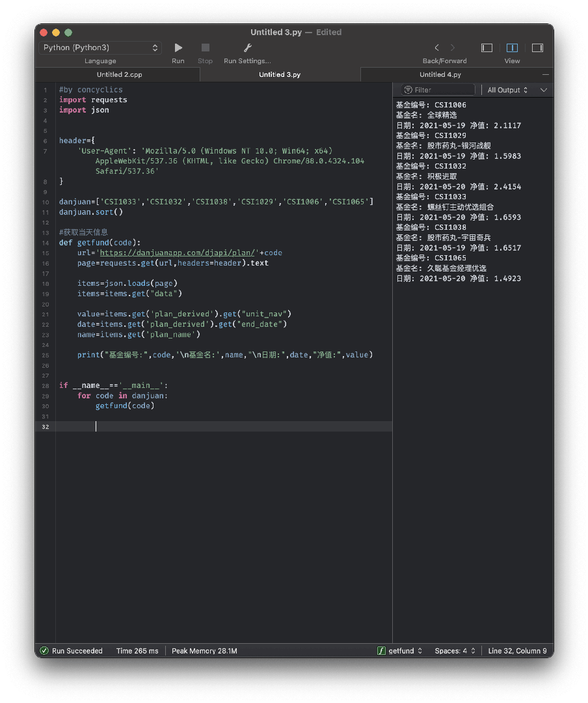Switch to the Untitled 2.cpp tab
The height and width of the screenshot is (703, 588).
(119, 74)
